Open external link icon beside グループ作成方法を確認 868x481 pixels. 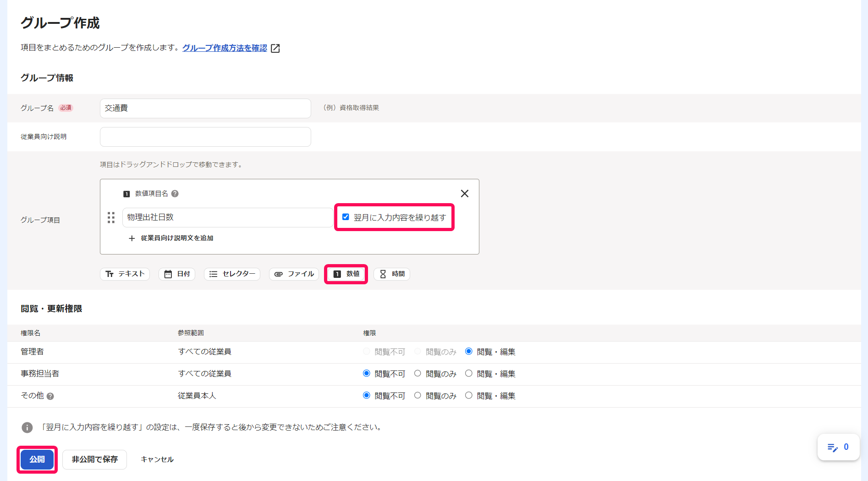coord(275,48)
